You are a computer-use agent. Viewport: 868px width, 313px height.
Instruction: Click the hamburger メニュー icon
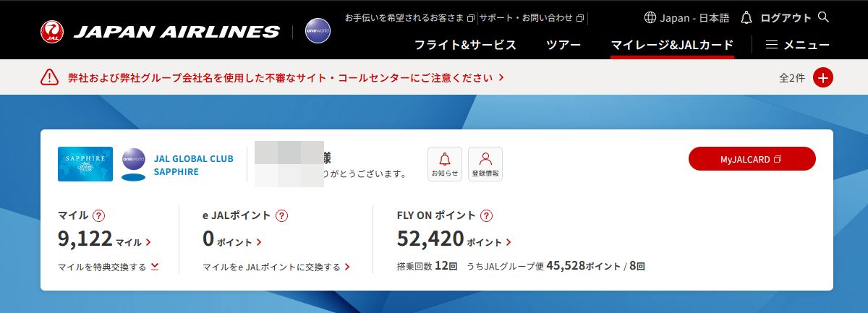click(772, 45)
